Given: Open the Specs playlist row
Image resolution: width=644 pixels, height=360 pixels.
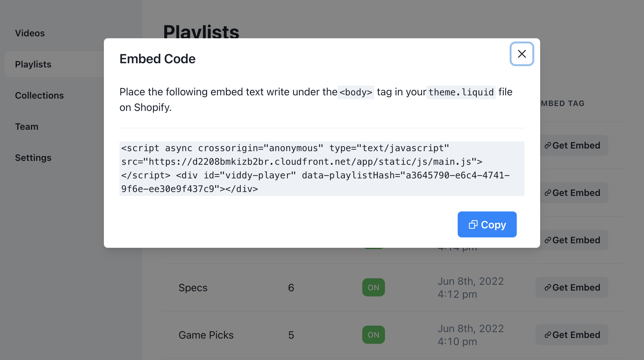Looking at the screenshot, I should [193, 288].
